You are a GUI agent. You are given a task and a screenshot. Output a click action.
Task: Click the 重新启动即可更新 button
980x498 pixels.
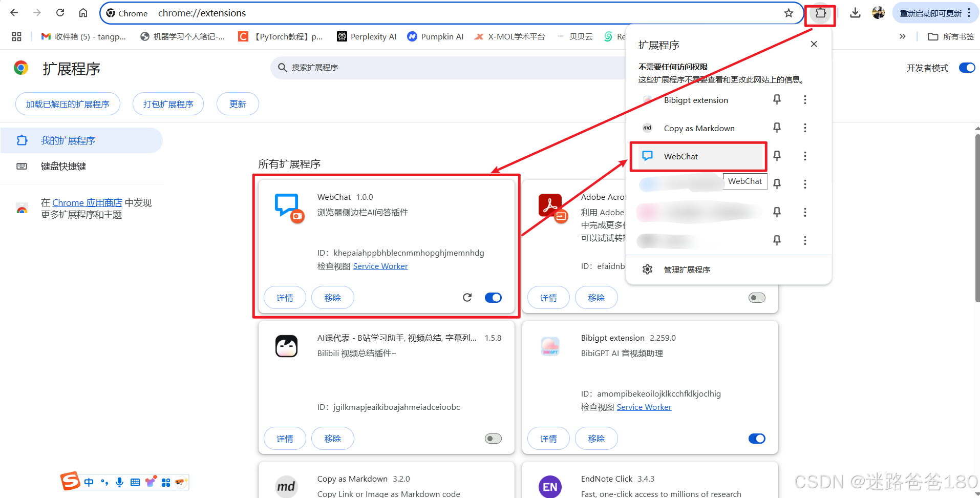click(930, 13)
